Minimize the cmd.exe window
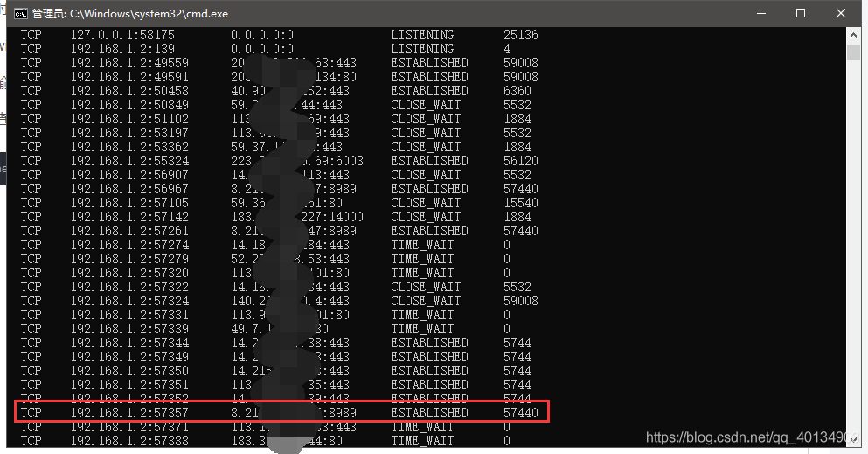This screenshot has height=454, width=868. tap(761, 13)
